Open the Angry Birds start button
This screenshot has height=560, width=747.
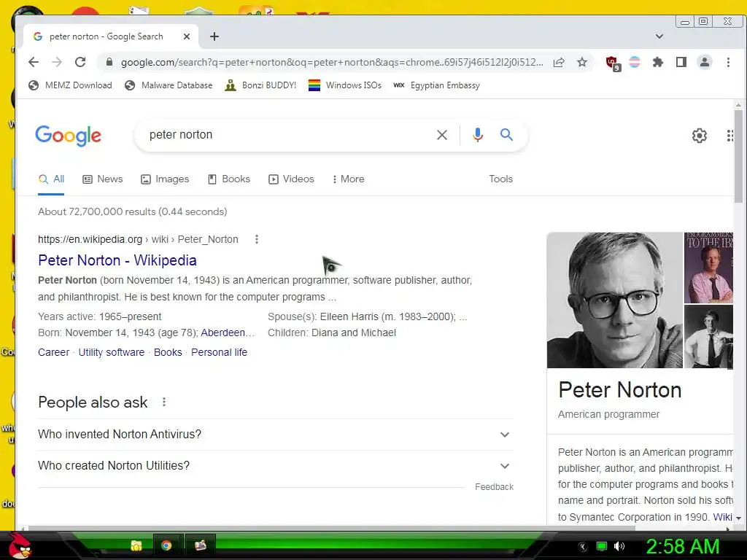(x=20, y=545)
